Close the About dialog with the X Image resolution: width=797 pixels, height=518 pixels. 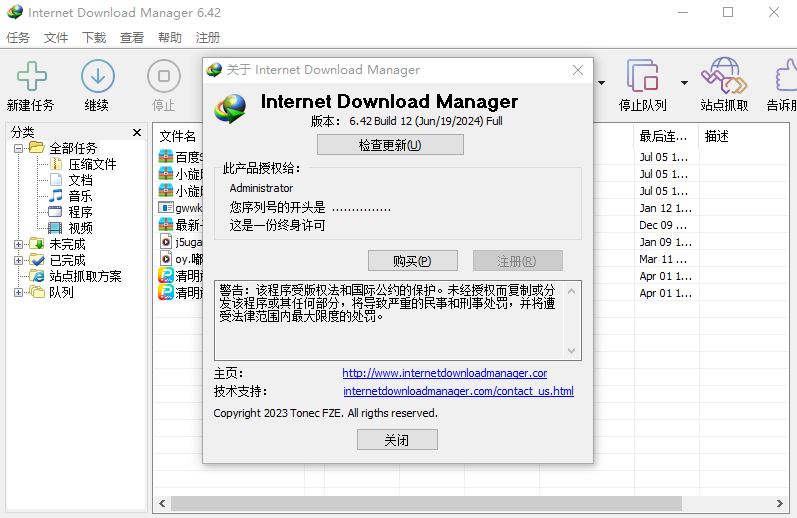(578, 70)
